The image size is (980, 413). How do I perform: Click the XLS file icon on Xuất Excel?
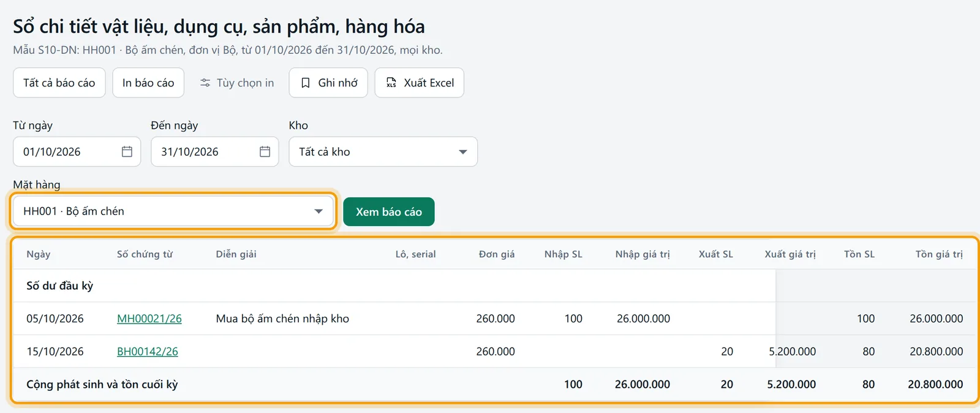[391, 83]
